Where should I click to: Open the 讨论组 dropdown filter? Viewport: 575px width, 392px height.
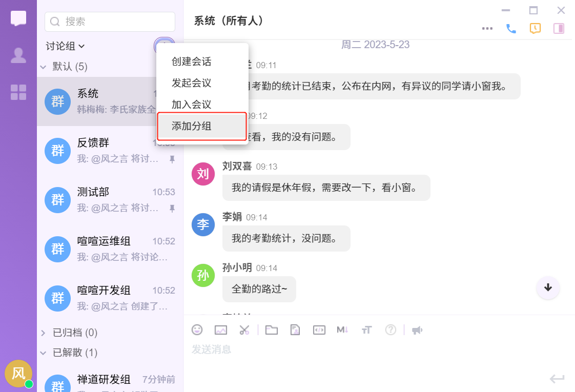point(65,46)
